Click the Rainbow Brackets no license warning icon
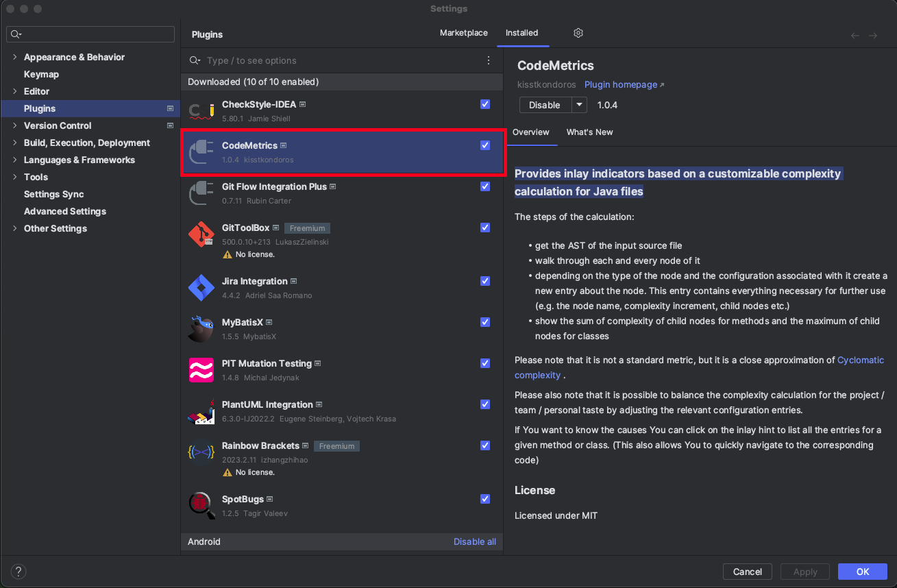The width and height of the screenshot is (897, 588). [227, 472]
